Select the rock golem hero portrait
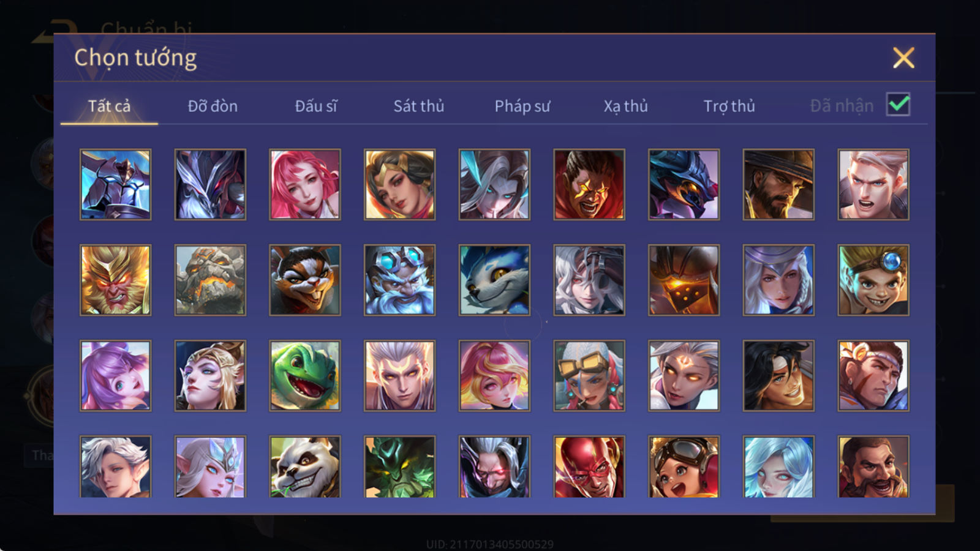Viewport: 980px width, 551px height. [x=210, y=280]
